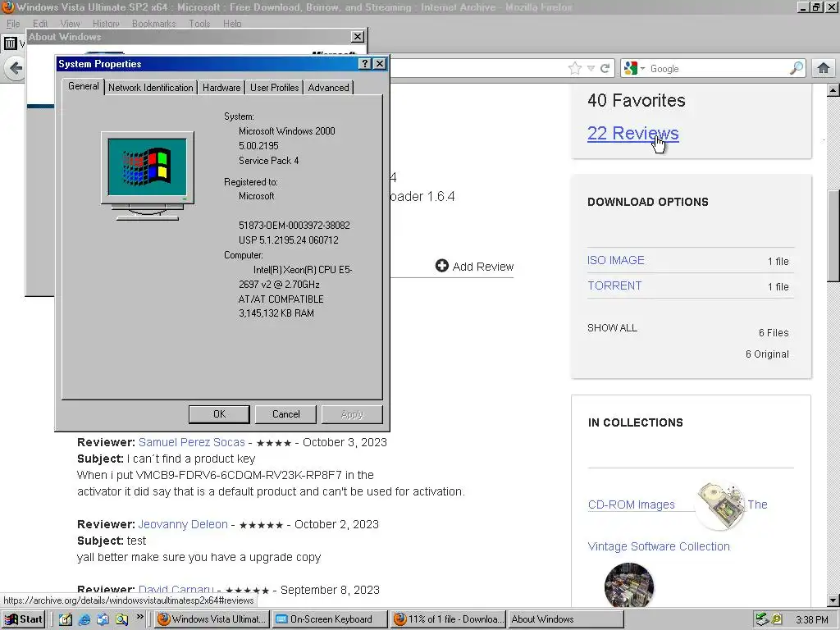Click the 40 Favorites text
Viewport: 840px width, 630px height.
[637, 100]
